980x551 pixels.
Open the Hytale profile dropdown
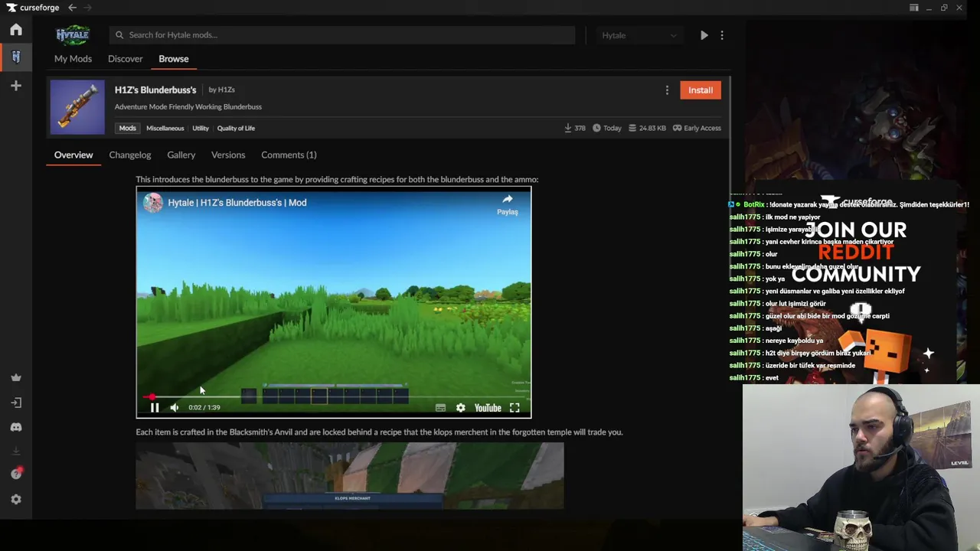(639, 35)
